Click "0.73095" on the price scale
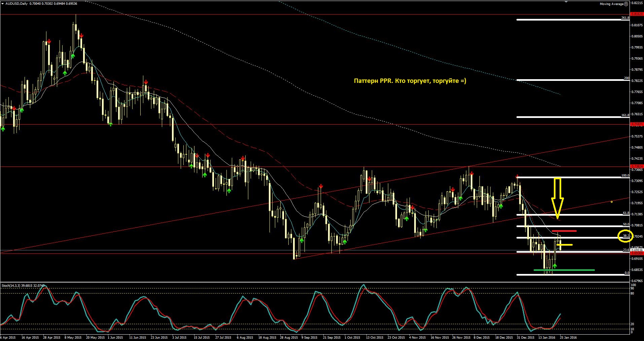This screenshot has height=341, width=644. 637,181
